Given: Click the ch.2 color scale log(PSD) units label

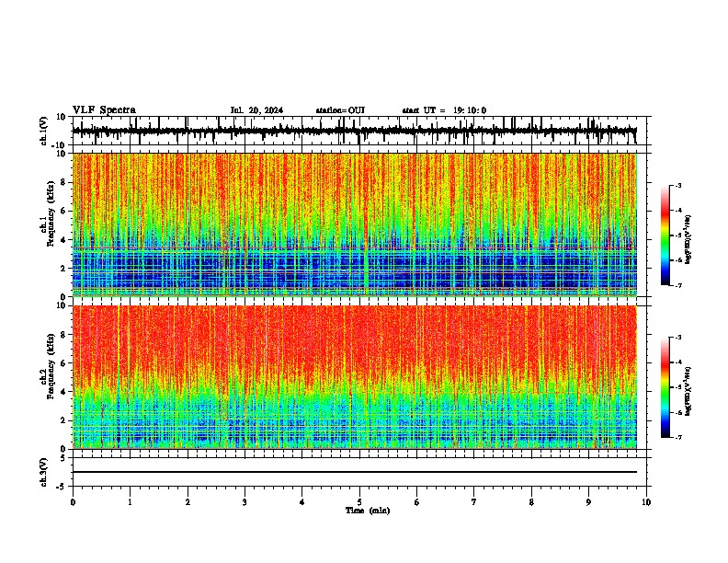Looking at the screenshot, I should (x=688, y=392).
